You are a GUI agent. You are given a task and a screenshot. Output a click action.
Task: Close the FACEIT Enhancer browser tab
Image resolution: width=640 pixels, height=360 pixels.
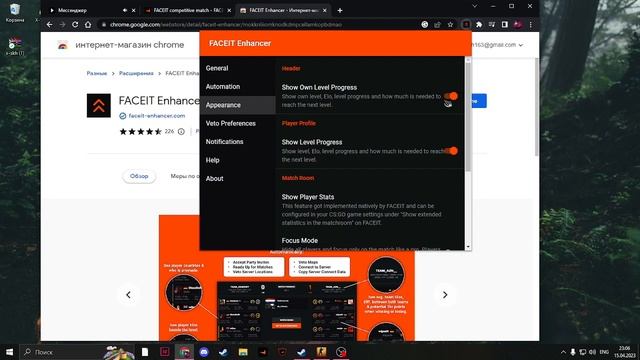(324, 10)
